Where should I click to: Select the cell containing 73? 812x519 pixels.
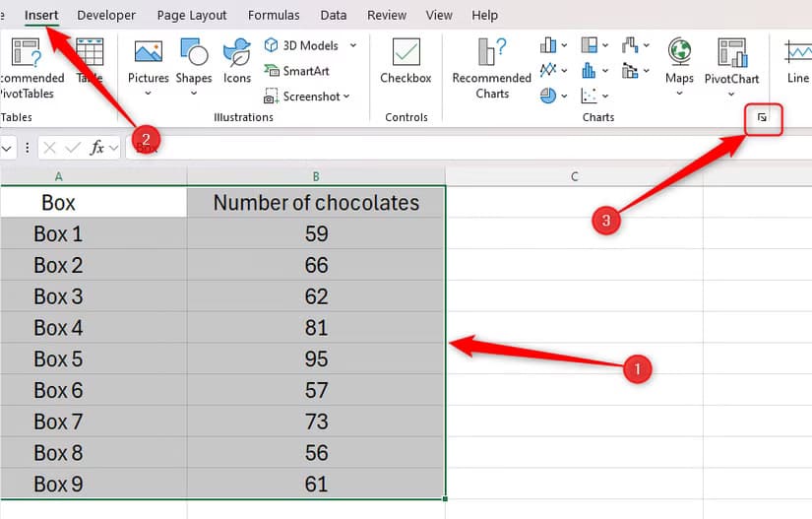[x=316, y=422]
